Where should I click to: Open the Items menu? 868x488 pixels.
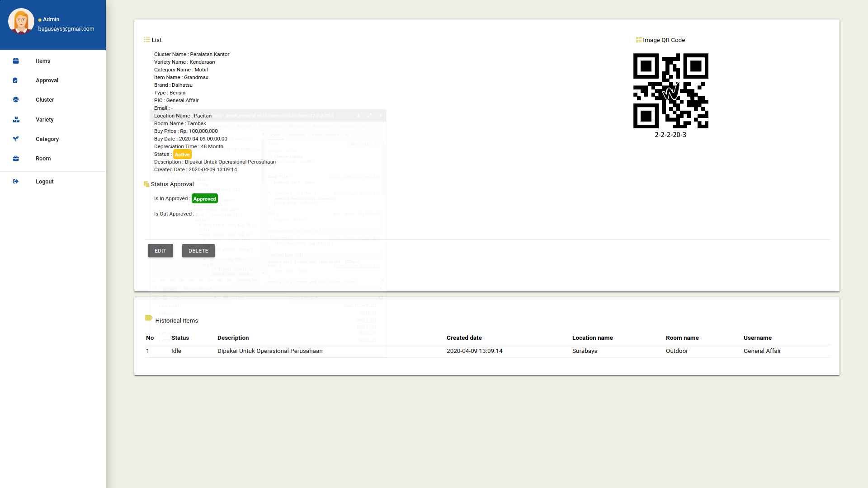click(43, 61)
